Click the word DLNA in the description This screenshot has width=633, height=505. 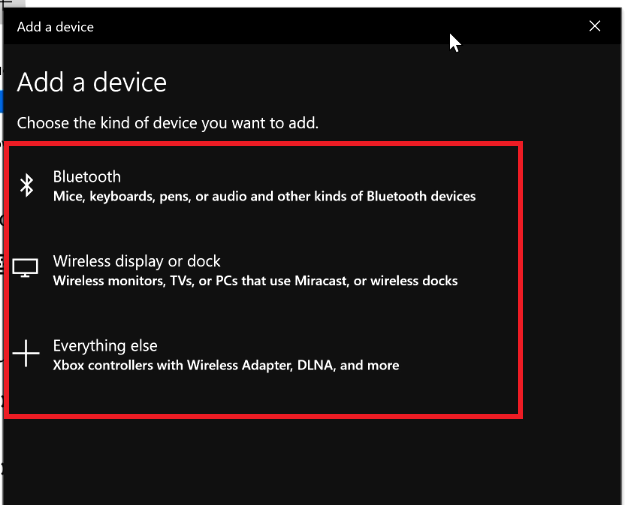315,365
